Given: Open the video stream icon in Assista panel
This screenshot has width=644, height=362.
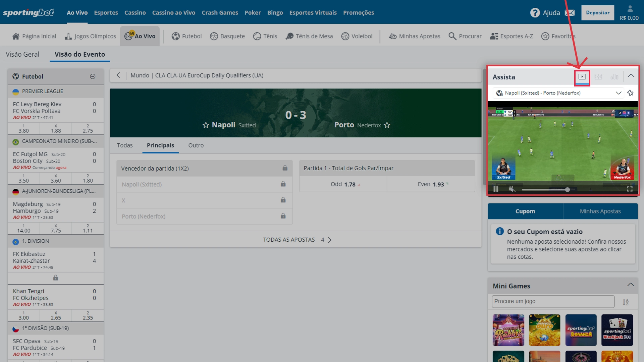Looking at the screenshot, I should (x=582, y=77).
